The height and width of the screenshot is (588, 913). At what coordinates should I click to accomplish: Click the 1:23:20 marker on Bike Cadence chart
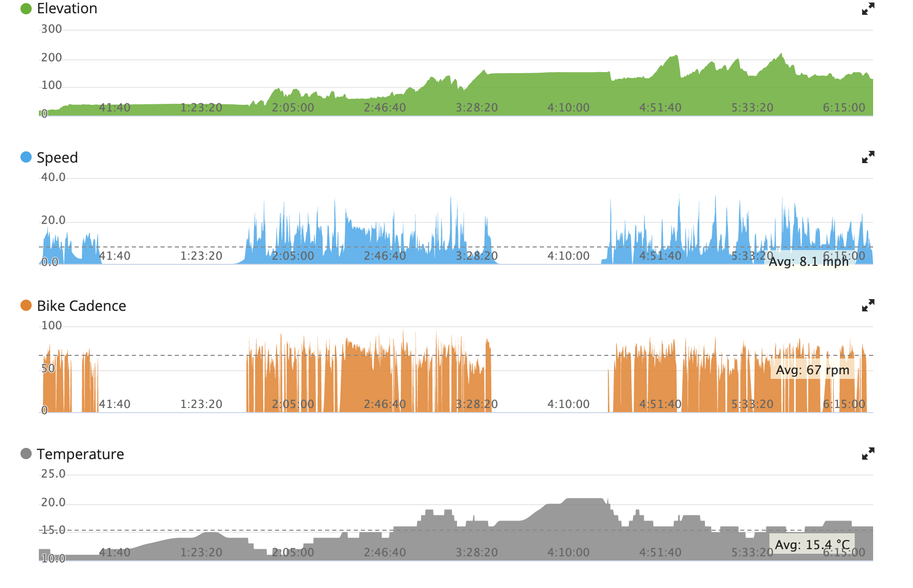coord(201,404)
